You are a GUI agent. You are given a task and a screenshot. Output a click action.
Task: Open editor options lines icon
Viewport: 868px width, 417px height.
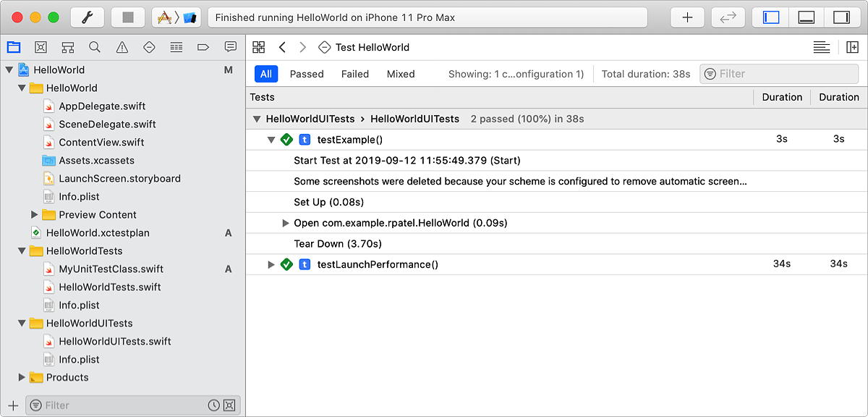(x=821, y=47)
